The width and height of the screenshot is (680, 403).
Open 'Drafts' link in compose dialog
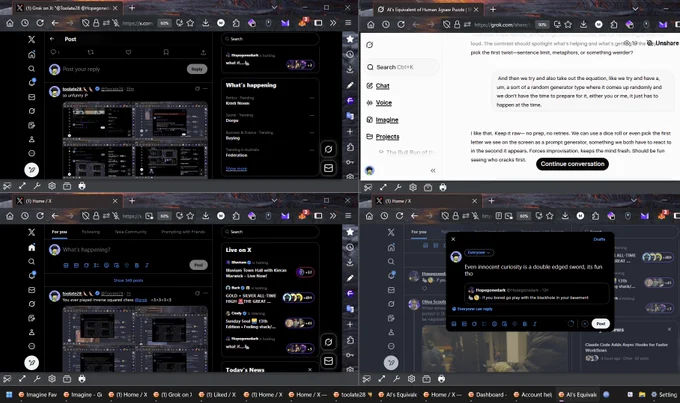[x=599, y=239]
